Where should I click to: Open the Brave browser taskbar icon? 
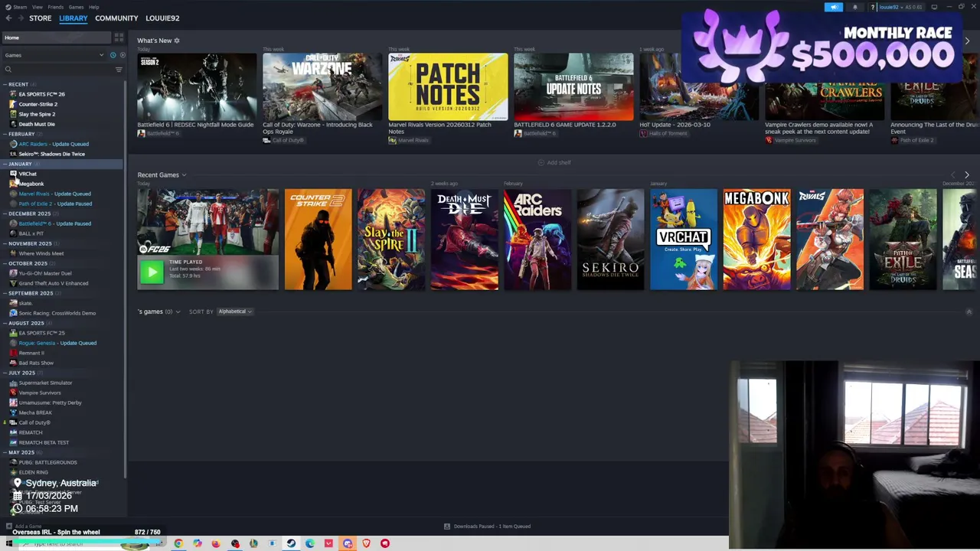366,543
